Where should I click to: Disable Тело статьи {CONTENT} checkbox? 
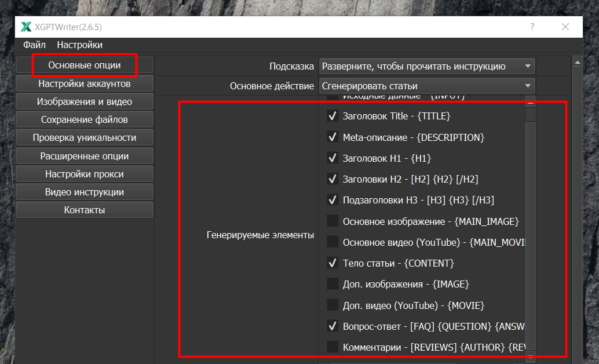point(332,263)
